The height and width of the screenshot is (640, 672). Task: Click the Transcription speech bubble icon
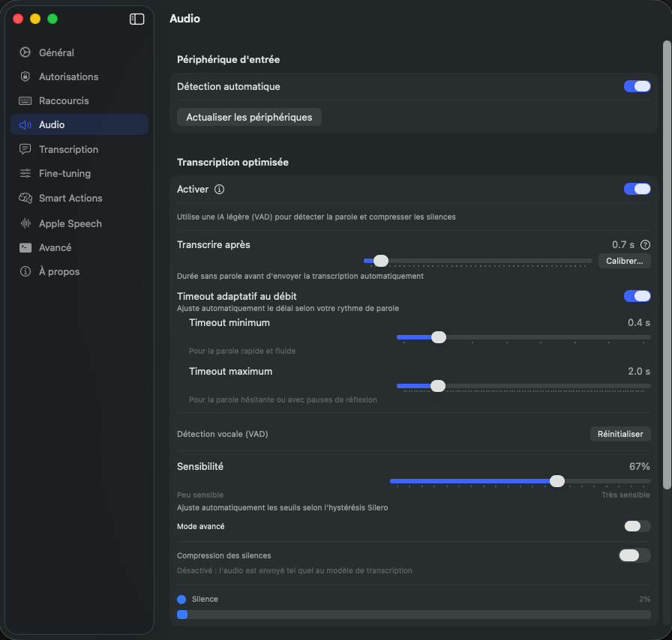click(25, 149)
